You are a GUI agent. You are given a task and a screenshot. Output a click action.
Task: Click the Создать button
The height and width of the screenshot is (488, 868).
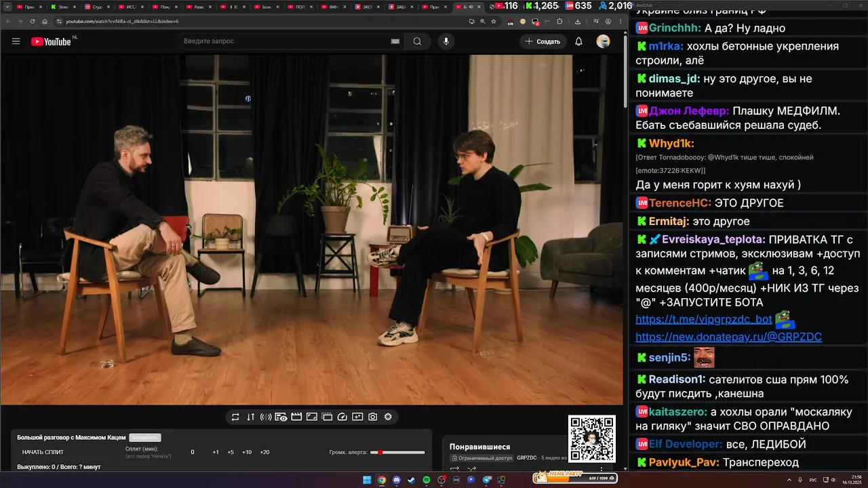tap(542, 41)
